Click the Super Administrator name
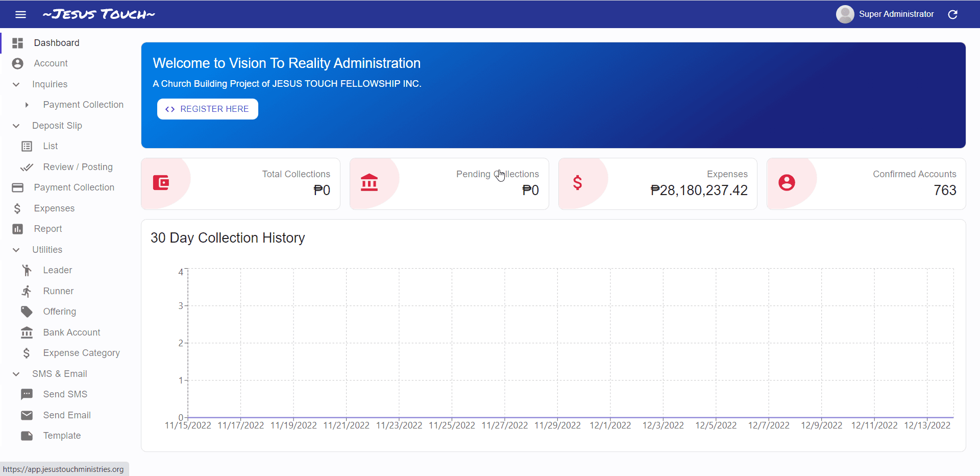980x476 pixels. (896, 14)
